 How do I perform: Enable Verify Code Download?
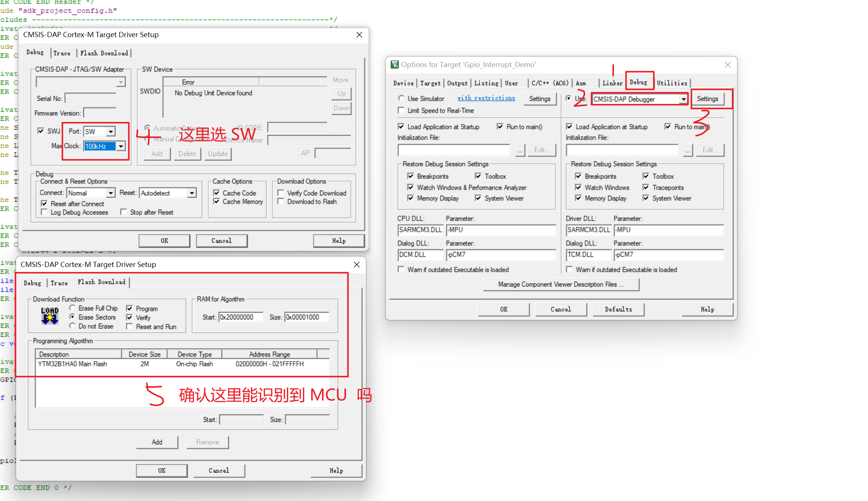click(281, 193)
